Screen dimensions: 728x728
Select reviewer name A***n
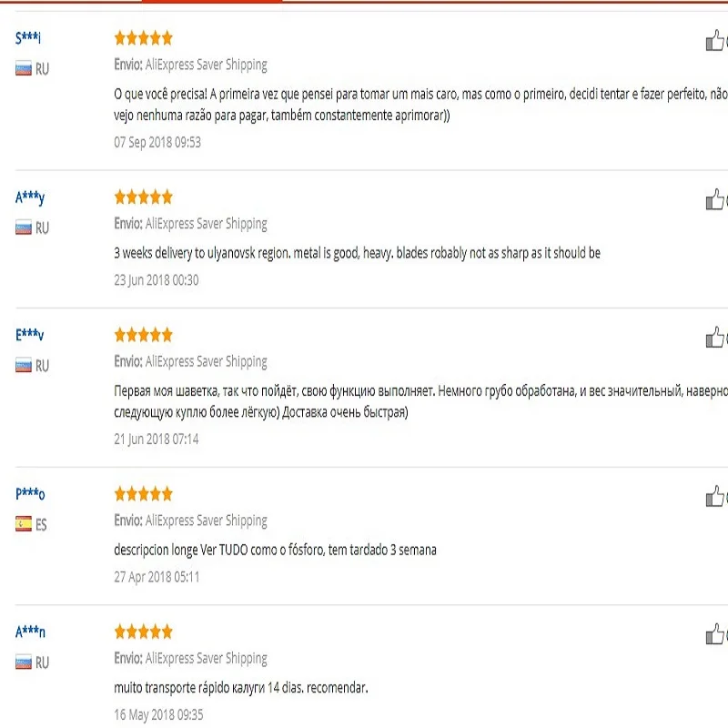pyautogui.click(x=29, y=631)
